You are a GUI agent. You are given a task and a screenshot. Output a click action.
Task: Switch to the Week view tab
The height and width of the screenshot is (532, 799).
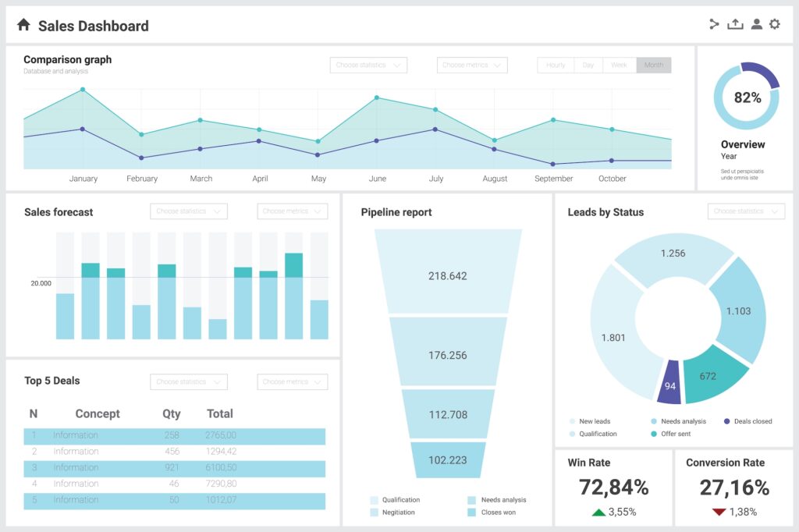[619, 65]
